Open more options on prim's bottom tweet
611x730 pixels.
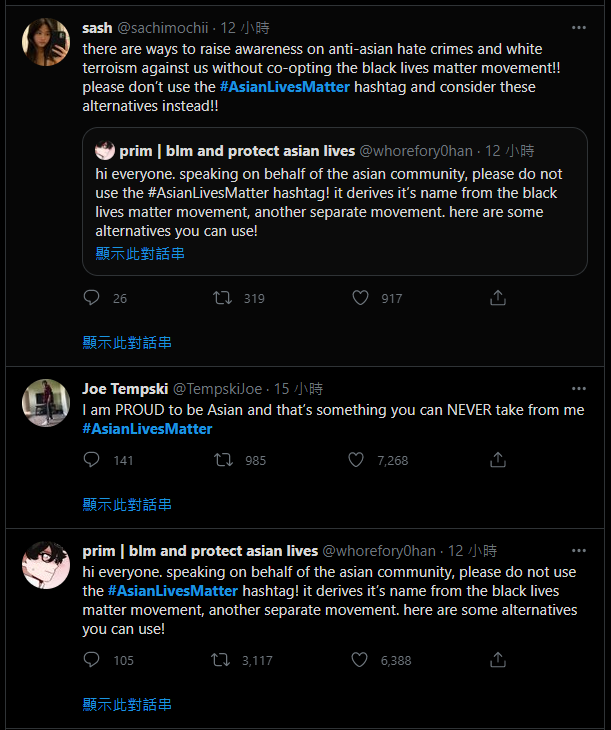pos(579,551)
